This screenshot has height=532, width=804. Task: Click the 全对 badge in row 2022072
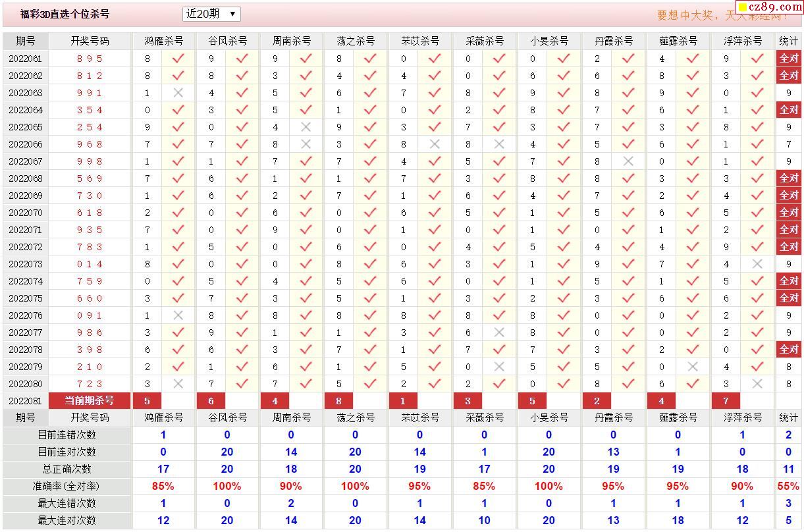[x=789, y=247]
